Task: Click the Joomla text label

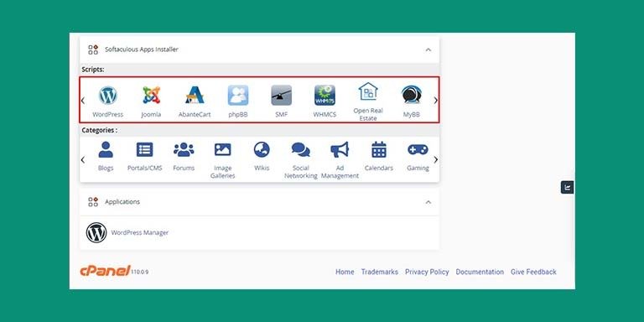Action: pos(151,115)
